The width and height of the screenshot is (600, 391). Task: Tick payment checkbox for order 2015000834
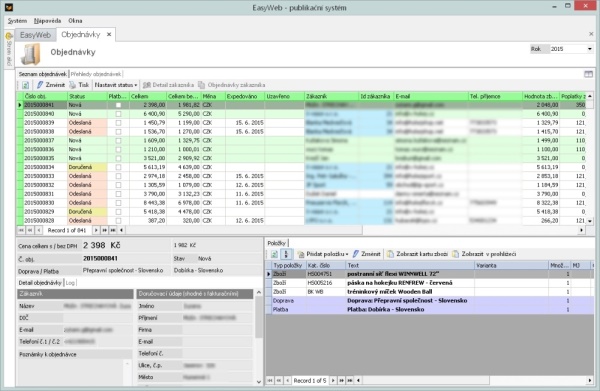118,167
